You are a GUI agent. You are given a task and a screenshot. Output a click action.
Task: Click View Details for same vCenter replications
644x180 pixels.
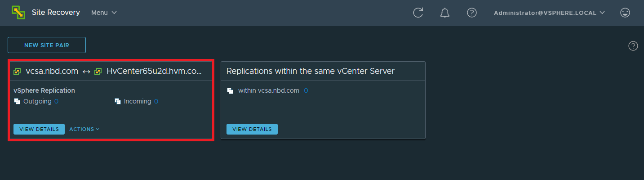pyautogui.click(x=252, y=129)
